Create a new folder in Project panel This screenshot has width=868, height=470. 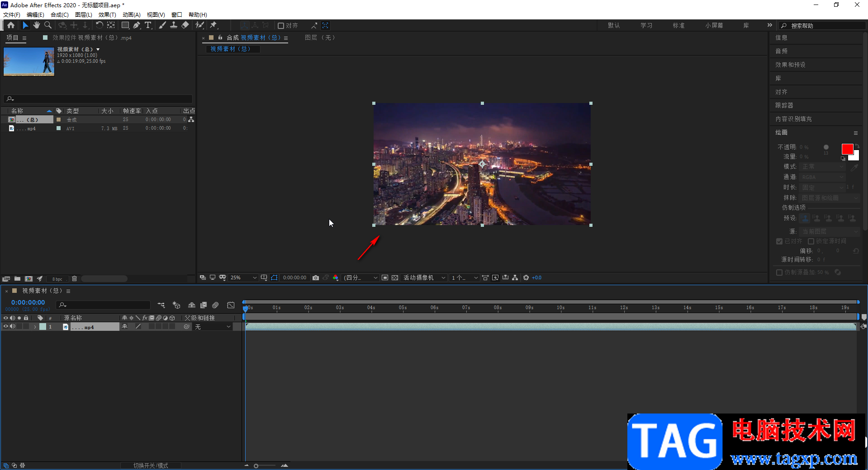(x=17, y=278)
